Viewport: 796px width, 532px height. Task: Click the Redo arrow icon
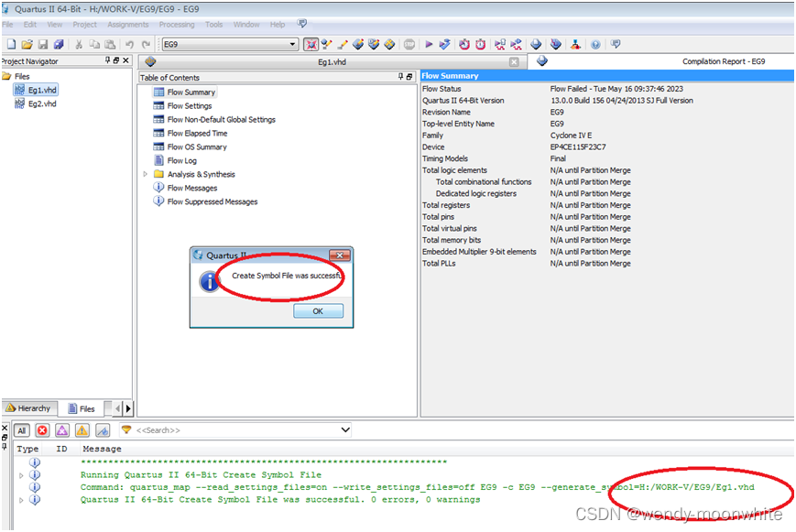[x=146, y=45]
